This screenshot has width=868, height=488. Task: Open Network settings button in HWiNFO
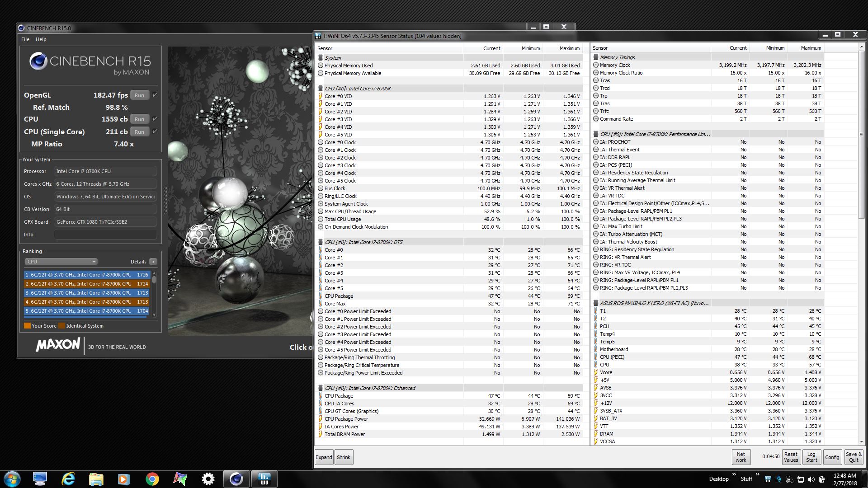(741, 457)
